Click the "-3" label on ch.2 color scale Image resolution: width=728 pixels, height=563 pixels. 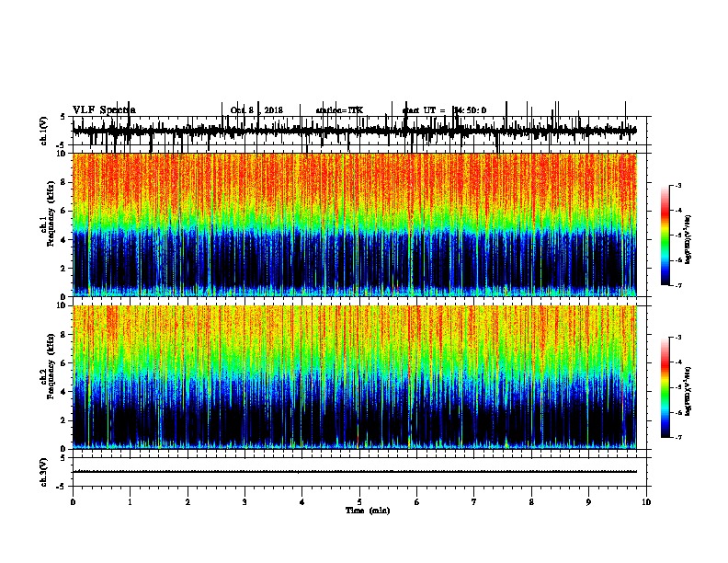click(x=677, y=338)
